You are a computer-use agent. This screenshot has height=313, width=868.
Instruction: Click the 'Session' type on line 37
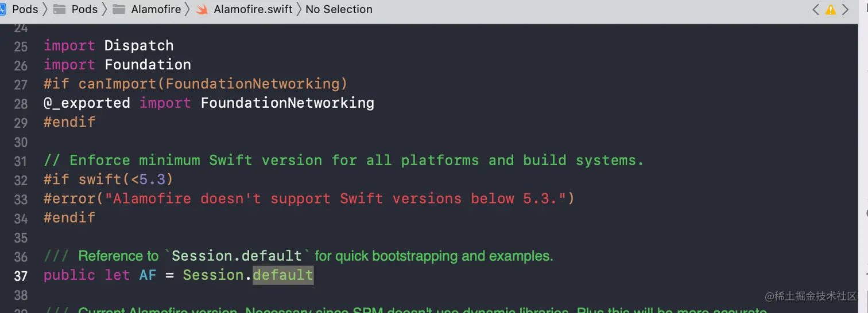tap(214, 275)
